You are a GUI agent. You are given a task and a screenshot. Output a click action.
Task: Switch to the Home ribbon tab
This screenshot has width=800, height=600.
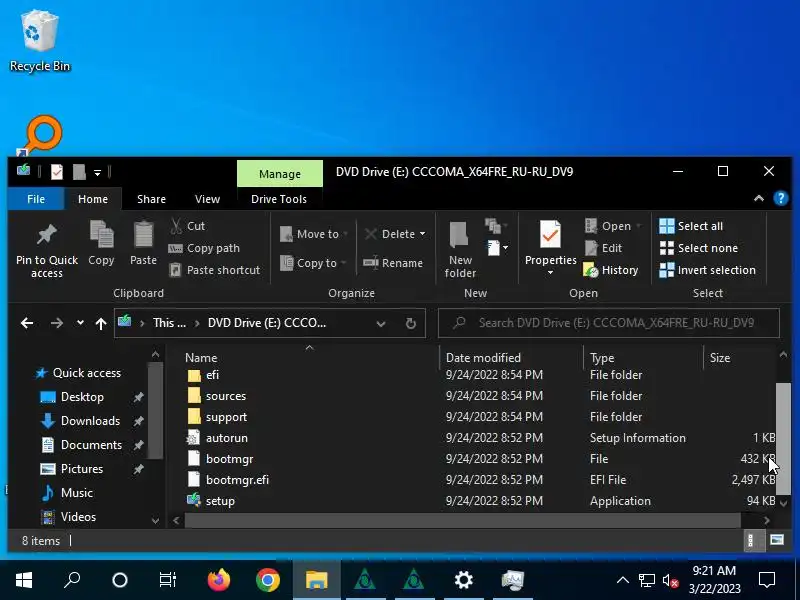pos(93,199)
